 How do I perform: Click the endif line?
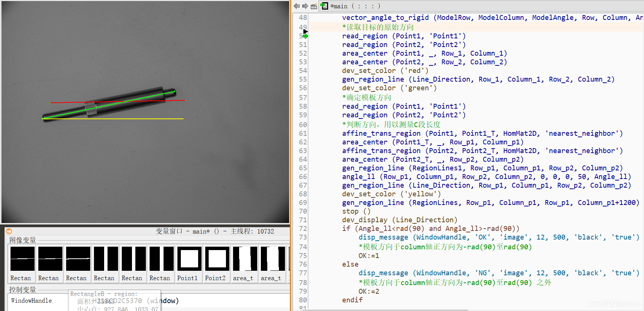[352, 300]
